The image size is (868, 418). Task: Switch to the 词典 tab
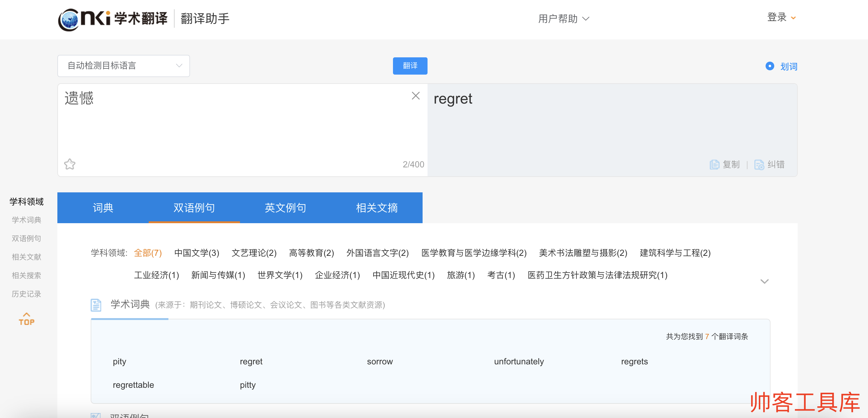[103, 207]
